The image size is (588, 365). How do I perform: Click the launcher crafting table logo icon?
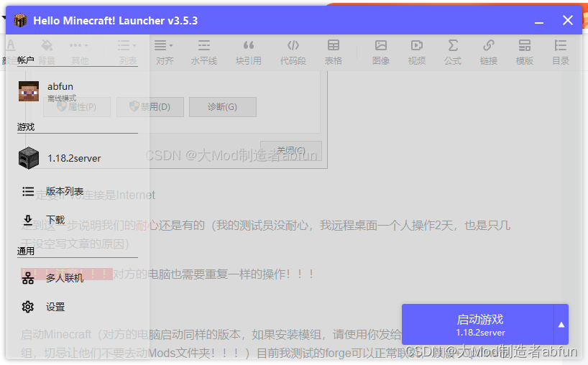pyautogui.click(x=20, y=20)
